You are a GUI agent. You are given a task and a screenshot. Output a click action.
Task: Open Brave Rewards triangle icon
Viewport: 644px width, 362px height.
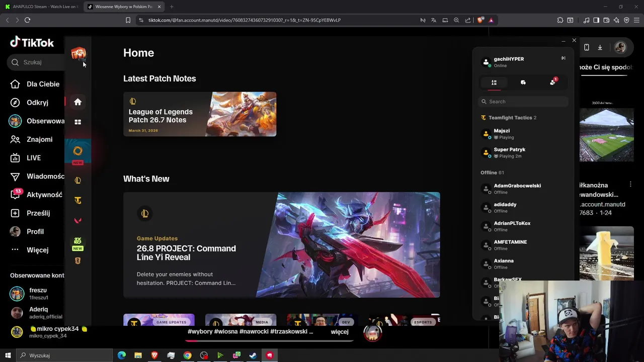(x=491, y=20)
